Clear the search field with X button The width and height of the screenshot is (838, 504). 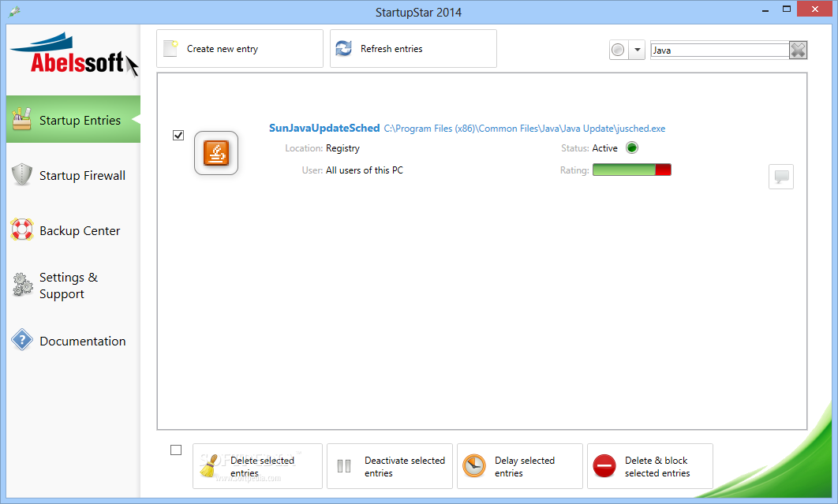click(x=799, y=50)
